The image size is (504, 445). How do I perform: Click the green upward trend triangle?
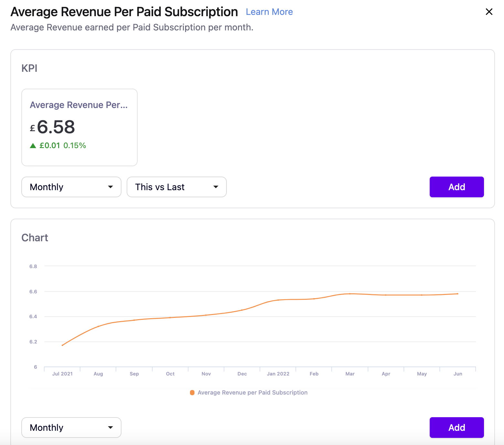(x=33, y=146)
